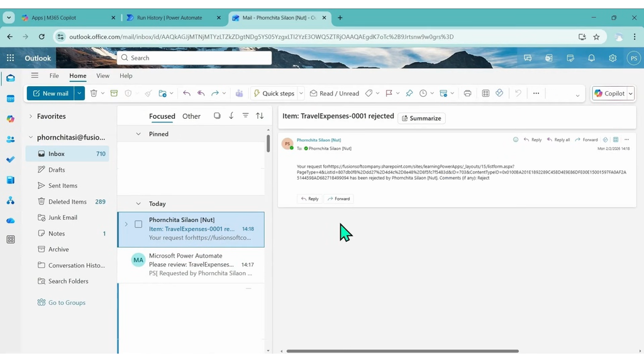Delete the selected email with trash icon

(94, 93)
